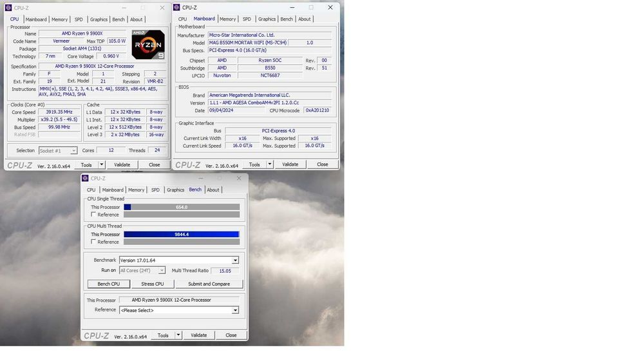
Task: Minimize the Mainboard CPU-Z window
Action: 292,7
